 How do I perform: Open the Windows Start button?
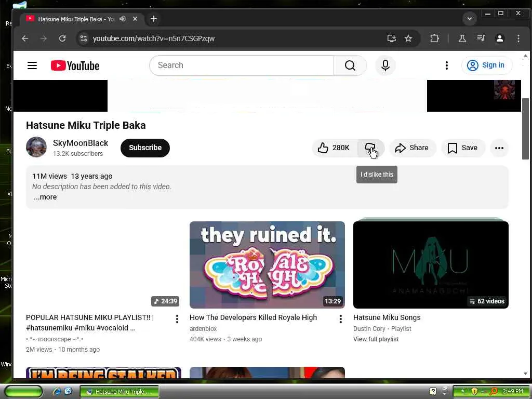click(23, 391)
